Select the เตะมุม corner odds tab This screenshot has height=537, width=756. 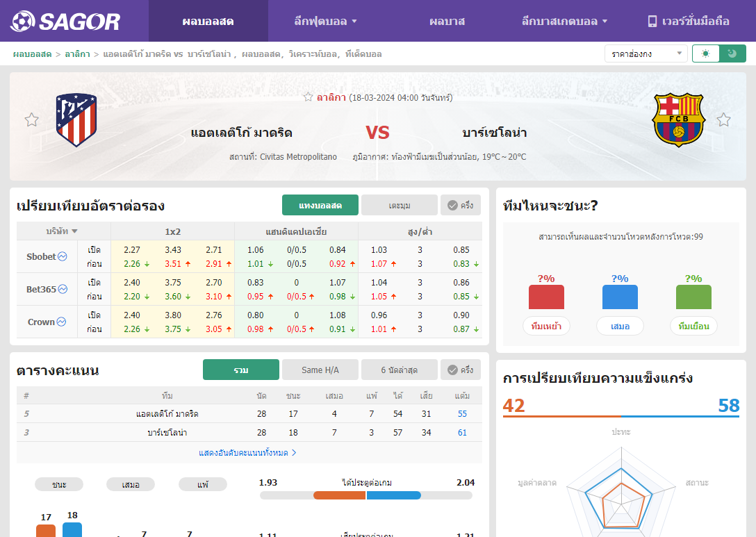pyautogui.click(x=400, y=206)
